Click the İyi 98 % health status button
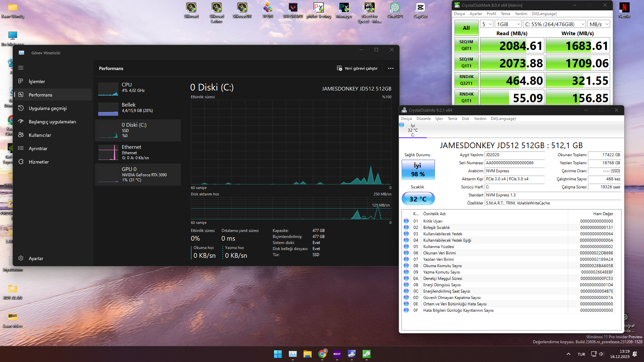Image resolution: width=644 pixels, height=362 pixels. tap(418, 170)
